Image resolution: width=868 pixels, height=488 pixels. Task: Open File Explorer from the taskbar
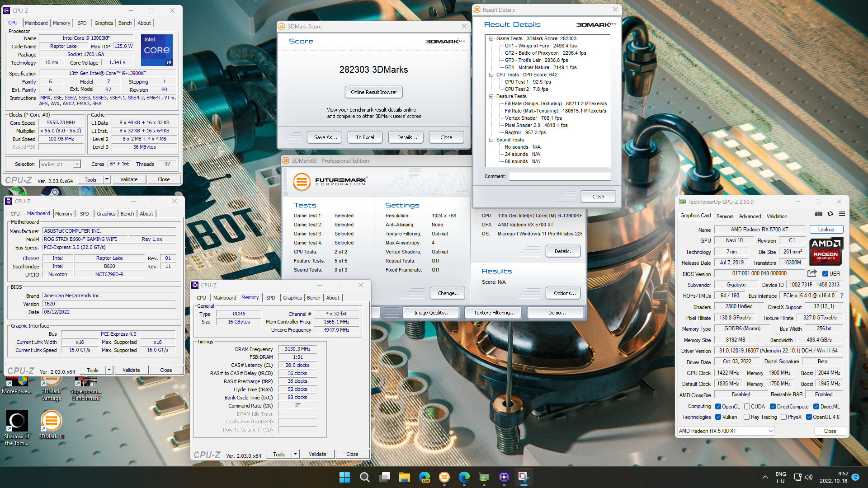tap(404, 477)
